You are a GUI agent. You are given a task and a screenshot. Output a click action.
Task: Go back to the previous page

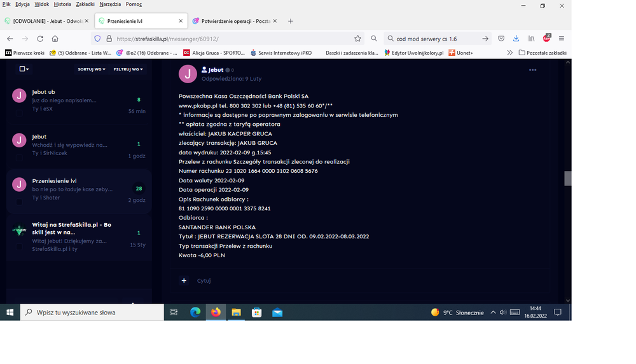[10, 39]
